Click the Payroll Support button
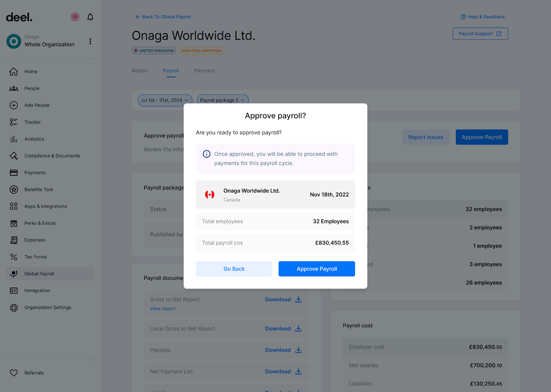This screenshot has width=551, height=392. click(480, 34)
